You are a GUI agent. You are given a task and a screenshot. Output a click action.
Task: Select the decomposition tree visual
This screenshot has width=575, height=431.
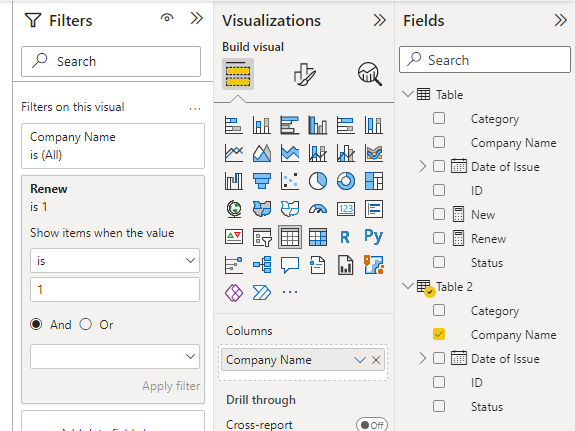coord(262,265)
